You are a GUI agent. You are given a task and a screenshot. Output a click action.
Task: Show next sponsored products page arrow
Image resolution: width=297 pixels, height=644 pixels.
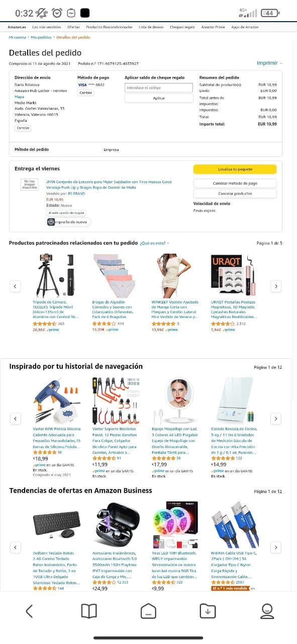(x=276, y=286)
